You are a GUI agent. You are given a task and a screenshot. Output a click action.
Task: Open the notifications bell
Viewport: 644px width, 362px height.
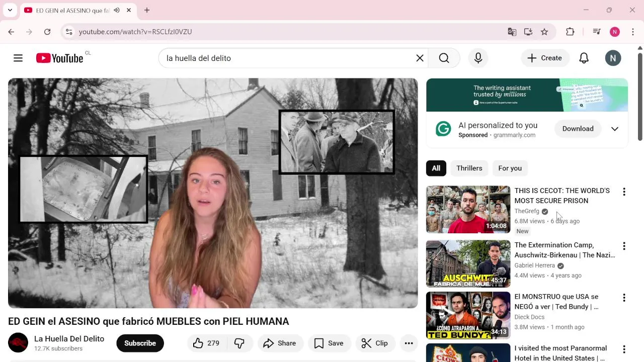584,58
